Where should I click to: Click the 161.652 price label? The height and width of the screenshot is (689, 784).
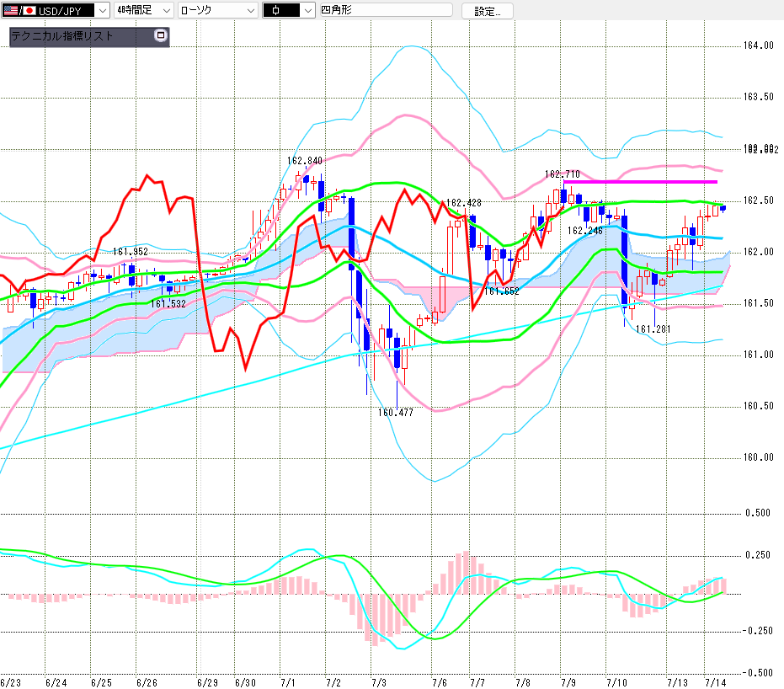click(x=502, y=291)
